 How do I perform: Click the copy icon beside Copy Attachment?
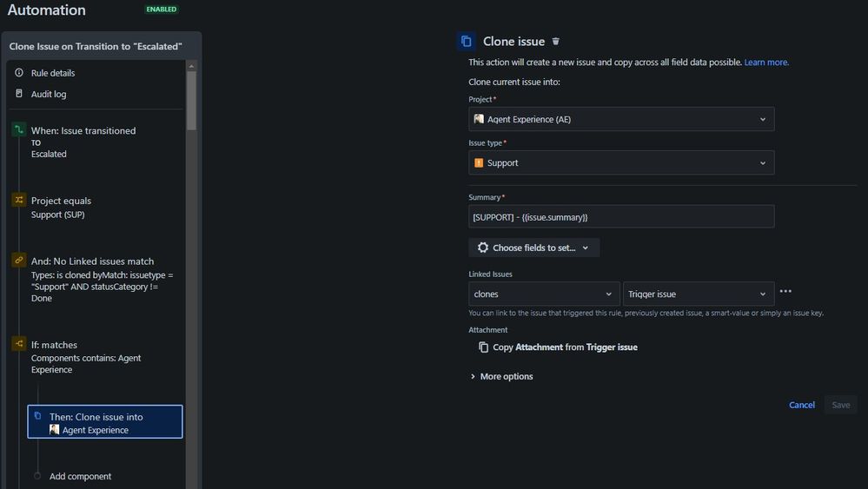483,347
